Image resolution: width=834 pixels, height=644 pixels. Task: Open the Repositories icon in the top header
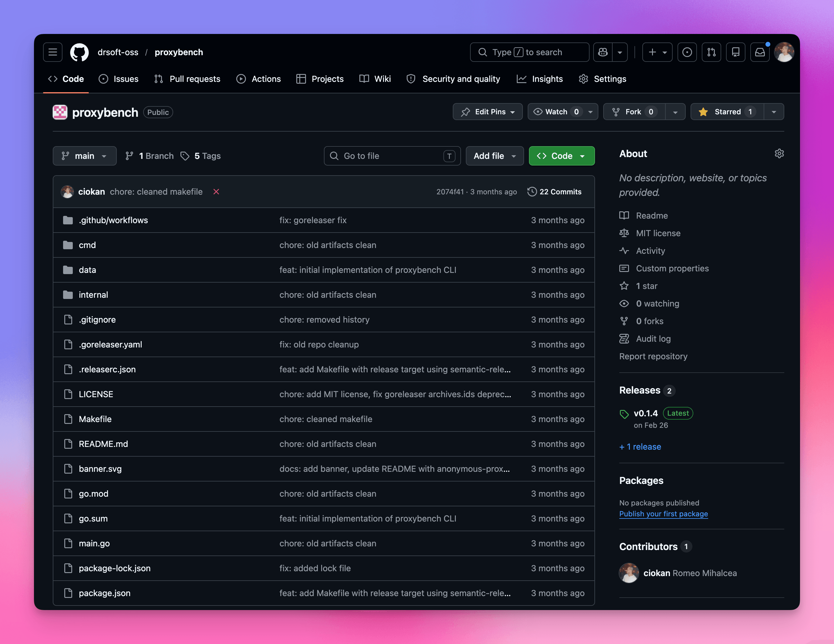(736, 52)
